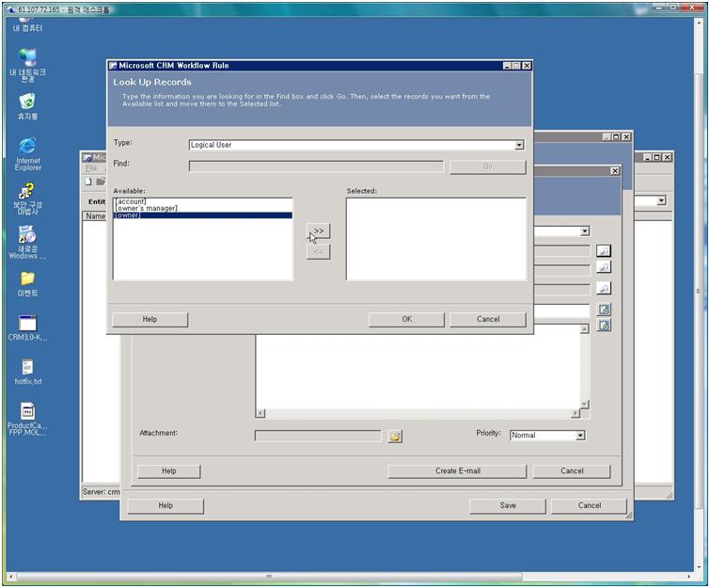Click the topmost magnifier lookup icon
The width and height of the screenshot is (710, 588).
(x=604, y=250)
